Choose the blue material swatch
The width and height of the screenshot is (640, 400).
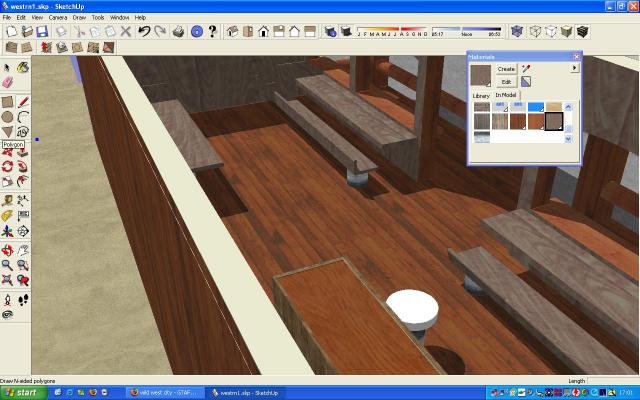pyautogui.click(x=536, y=106)
